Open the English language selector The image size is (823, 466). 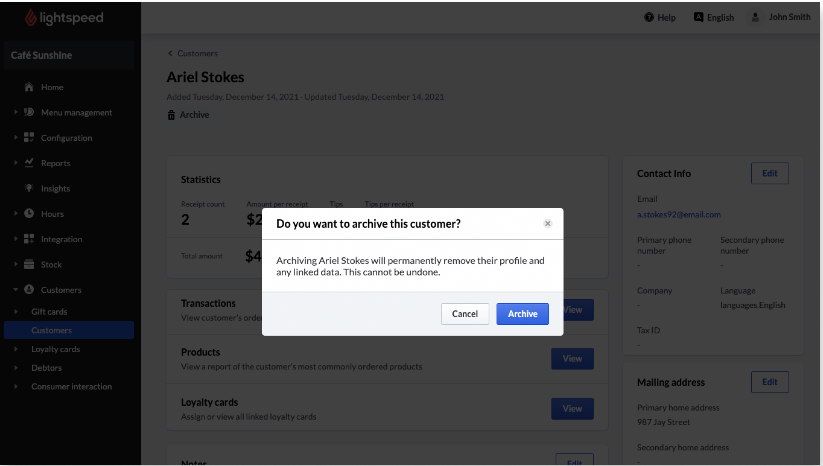click(x=714, y=17)
